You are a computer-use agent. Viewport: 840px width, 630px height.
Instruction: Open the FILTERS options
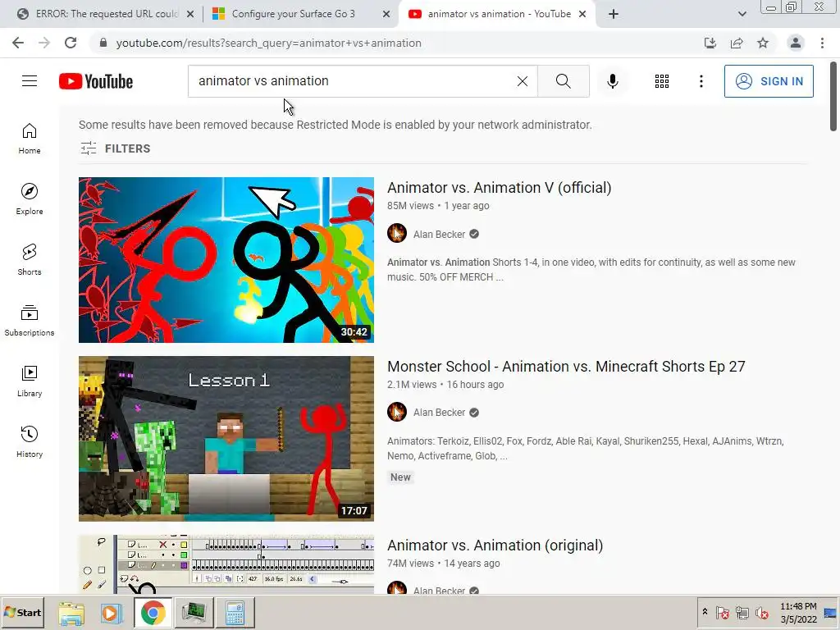[115, 148]
